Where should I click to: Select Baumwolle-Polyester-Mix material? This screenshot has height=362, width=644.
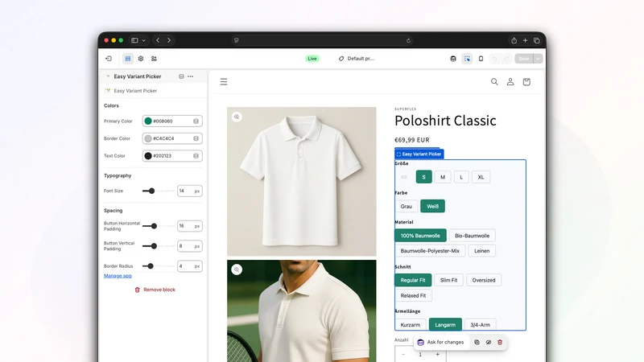[430, 251]
